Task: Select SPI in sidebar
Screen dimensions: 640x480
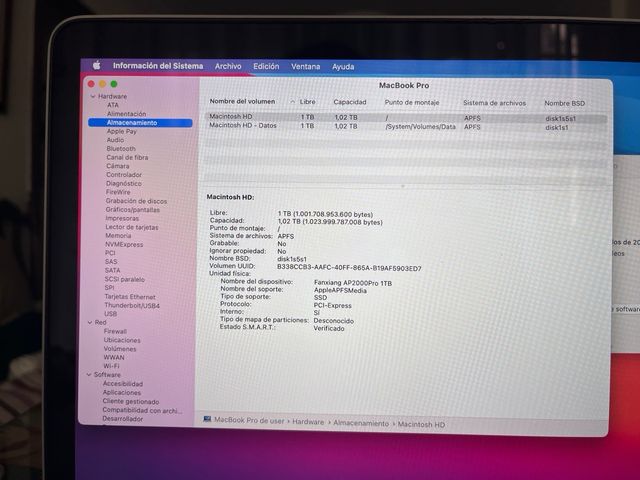Action: pyautogui.click(x=109, y=288)
